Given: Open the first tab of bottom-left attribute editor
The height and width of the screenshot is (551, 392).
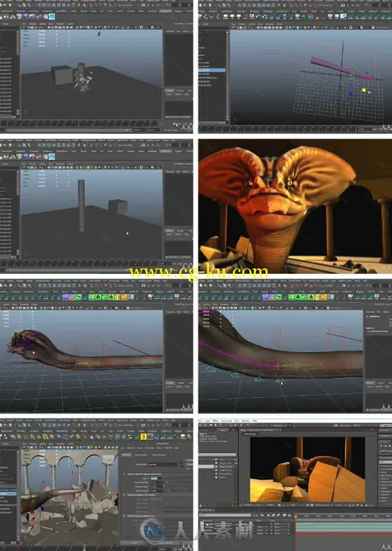Looking at the screenshot, I should tap(126, 455).
